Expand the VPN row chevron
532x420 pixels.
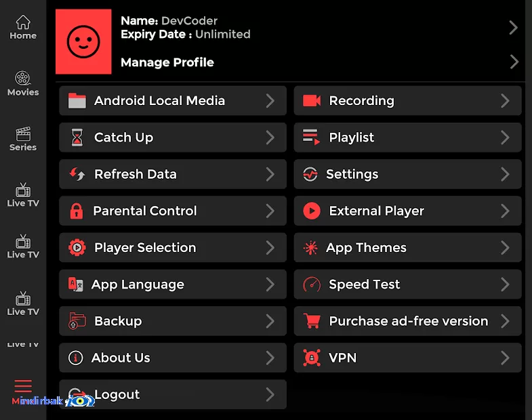click(x=505, y=358)
